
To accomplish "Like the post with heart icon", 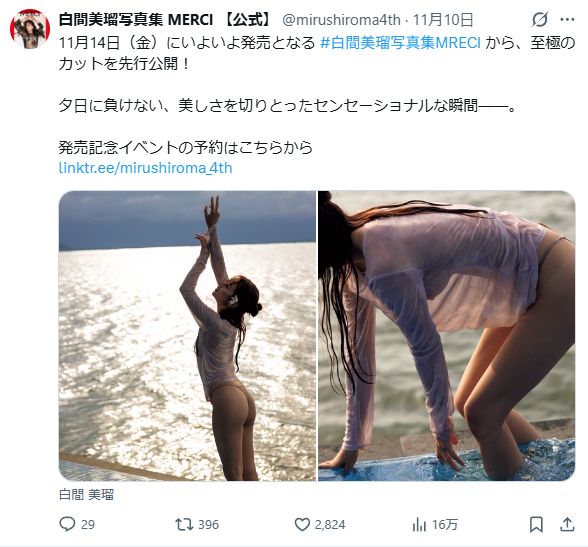I will pyautogui.click(x=302, y=524).
